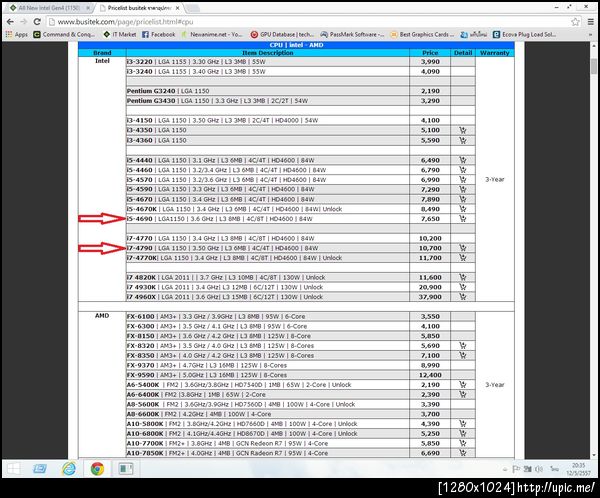Click the cart icon for A10-6800K
600x498 pixels.
463,433
